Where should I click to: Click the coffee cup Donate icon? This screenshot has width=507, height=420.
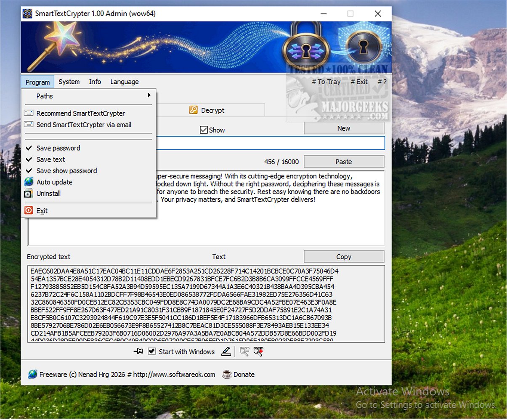[227, 374]
